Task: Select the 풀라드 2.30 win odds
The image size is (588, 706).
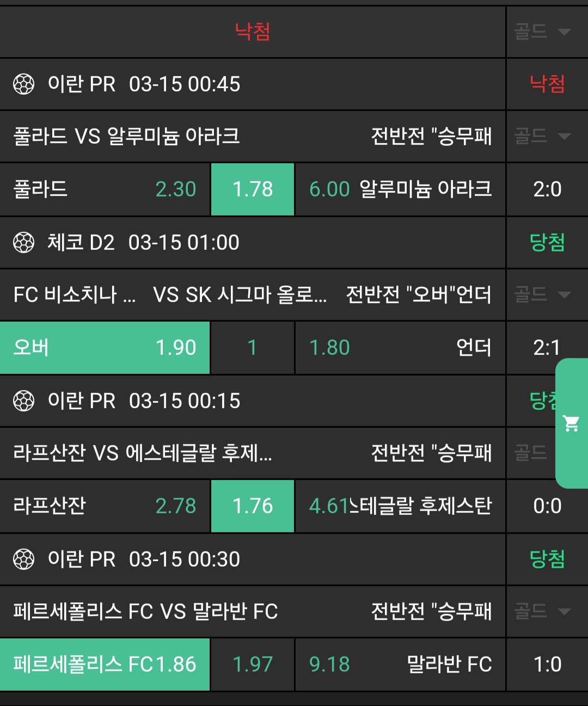Action: click(x=105, y=189)
